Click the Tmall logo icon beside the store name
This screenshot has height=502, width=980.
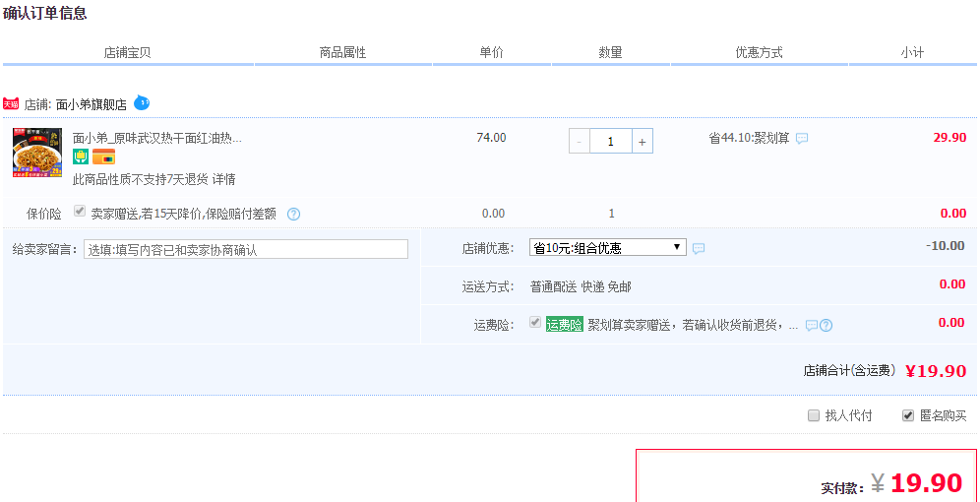pos(11,103)
